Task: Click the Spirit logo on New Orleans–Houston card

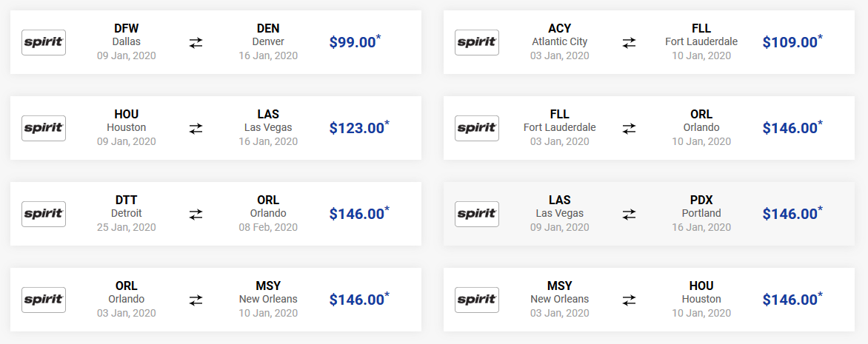Action: point(477,300)
